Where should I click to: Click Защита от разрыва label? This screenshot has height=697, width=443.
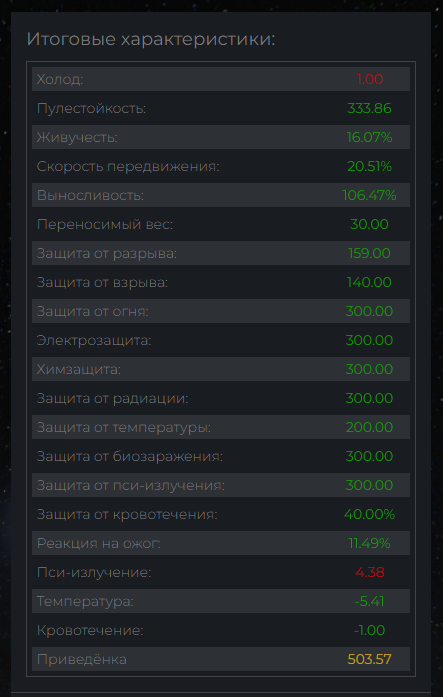coord(107,253)
